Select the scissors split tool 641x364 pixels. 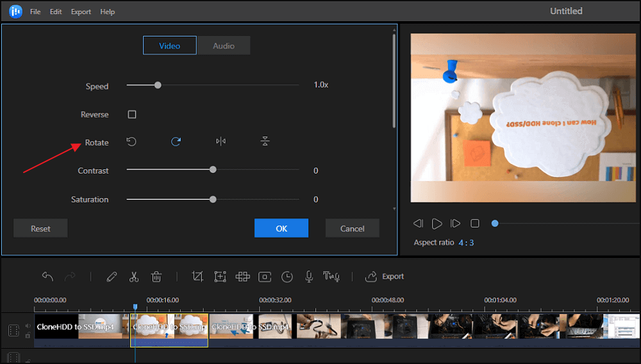(133, 277)
